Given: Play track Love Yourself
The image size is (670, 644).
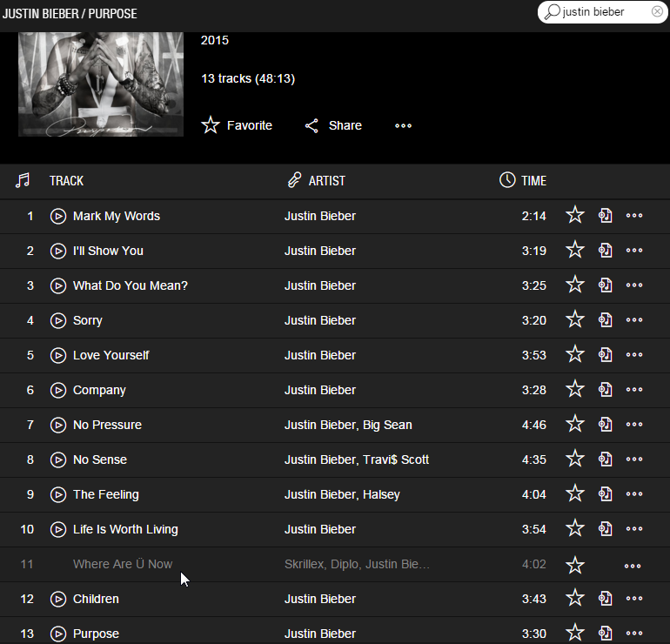Looking at the screenshot, I should pyautogui.click(x=58, y=356).
